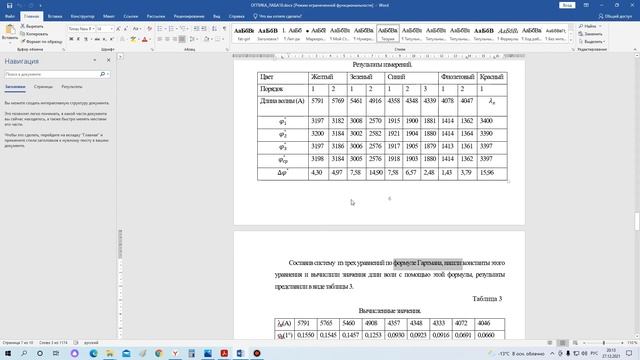The height and width of the screenshot is (360, 640).
Task: Click the Заменить button
Action: click(590, 34)
